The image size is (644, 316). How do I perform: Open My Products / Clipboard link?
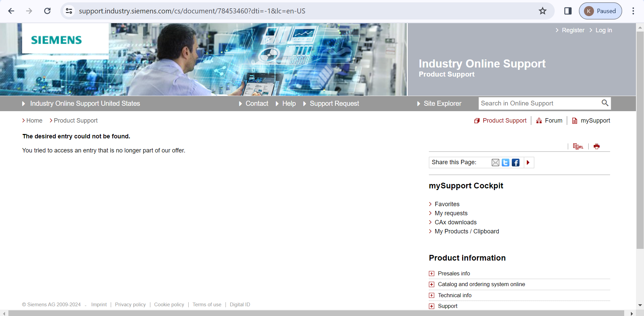[467, 231]
